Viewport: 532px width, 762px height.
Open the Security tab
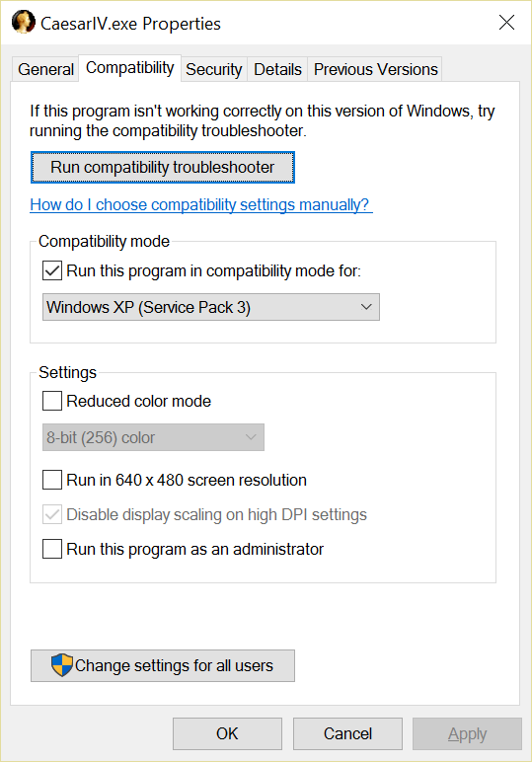(x=214, y=69)
